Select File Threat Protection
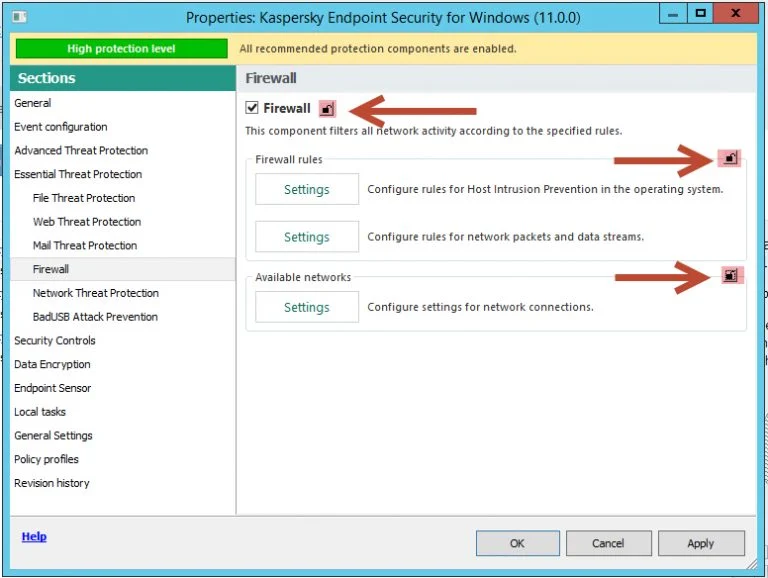This screenshot has height=578, width=768. click(122, 198)
